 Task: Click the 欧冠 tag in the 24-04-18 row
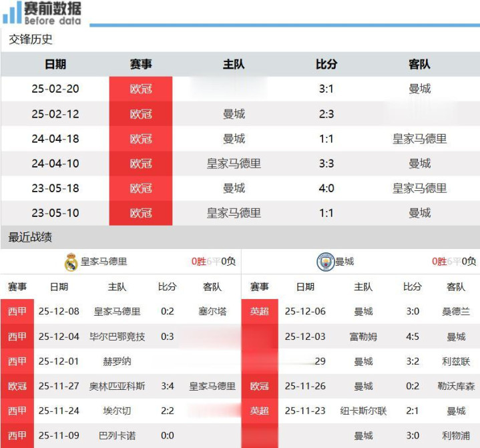tap(141, 139)
